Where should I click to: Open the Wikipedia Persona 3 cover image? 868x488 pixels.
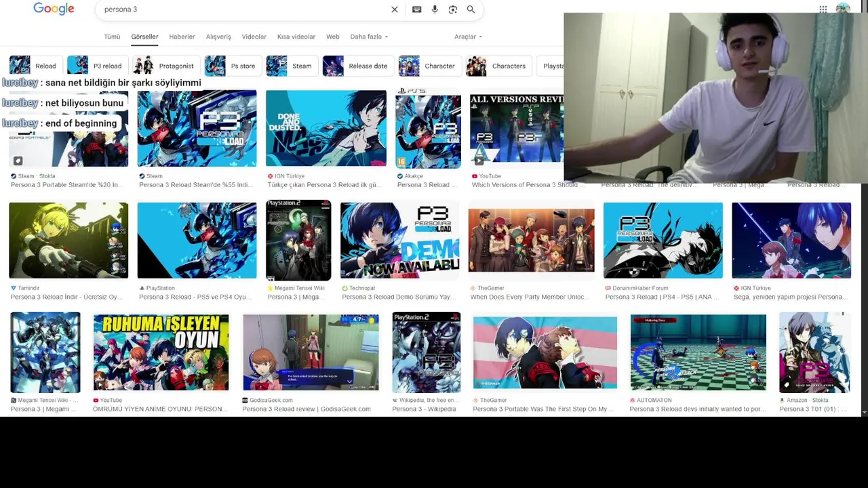coord(427,352)
